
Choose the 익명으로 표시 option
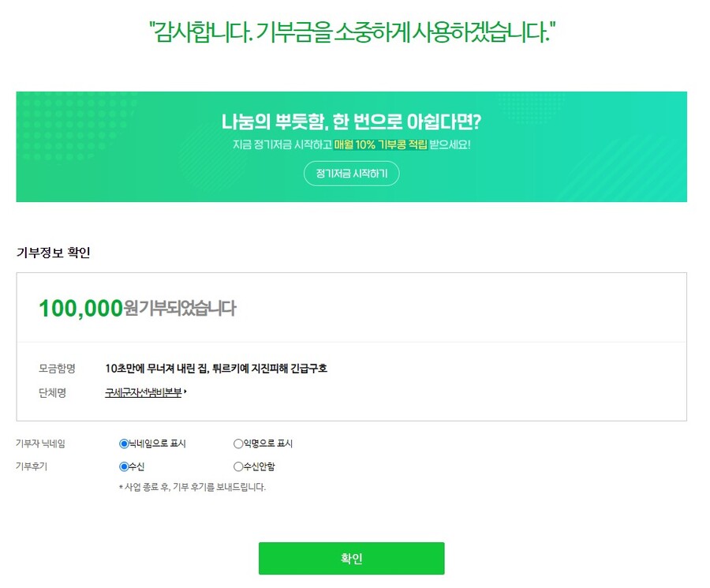238,444
